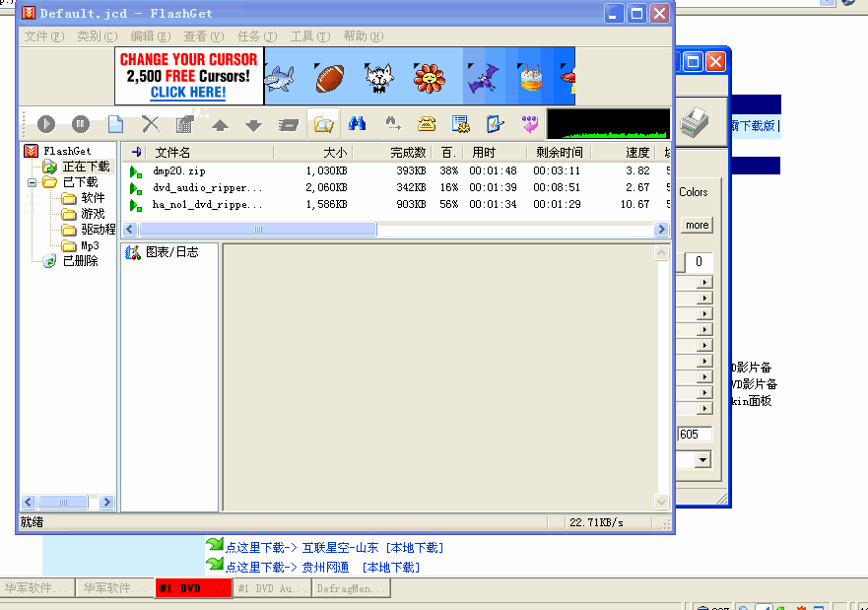868x610 pixels.
Task: Click the Move Up arrow in toolbar
Action: pos(220,125)
